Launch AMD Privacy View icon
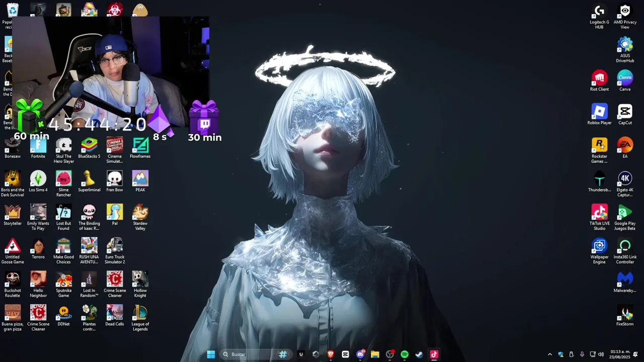The height and width of the screenshot is (362, 644). click(x=625, y=17)
